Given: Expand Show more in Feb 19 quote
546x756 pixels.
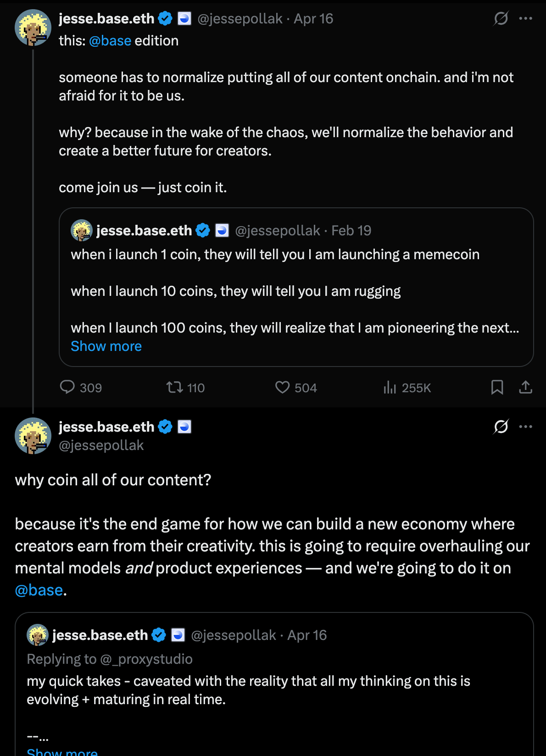Looking at the screenshot, I should [106, 346].
